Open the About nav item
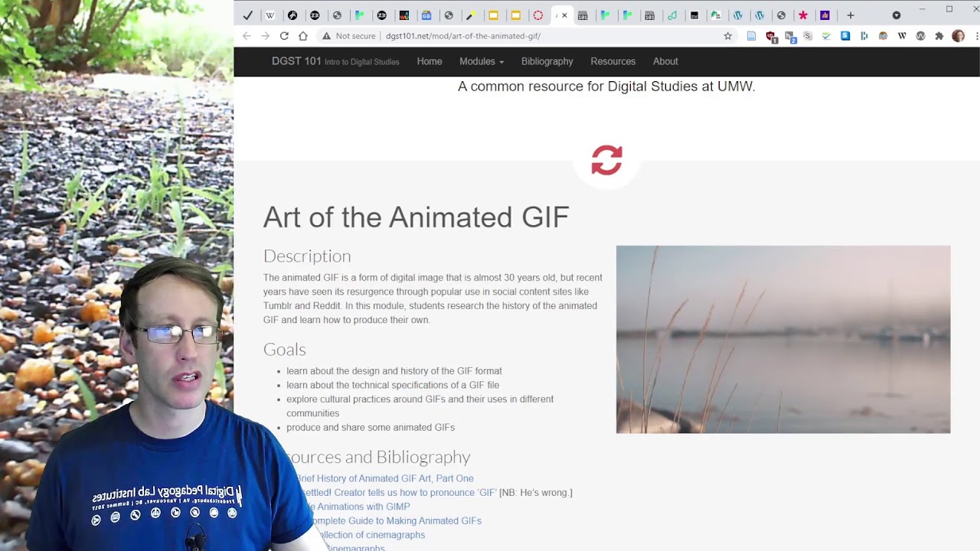 (x=665, y=61)
